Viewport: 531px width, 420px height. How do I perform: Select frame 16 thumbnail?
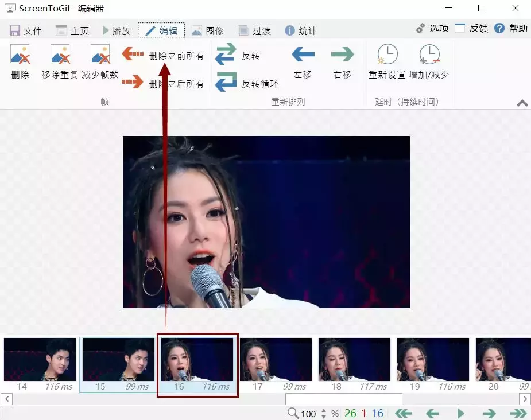click(197, 359)
